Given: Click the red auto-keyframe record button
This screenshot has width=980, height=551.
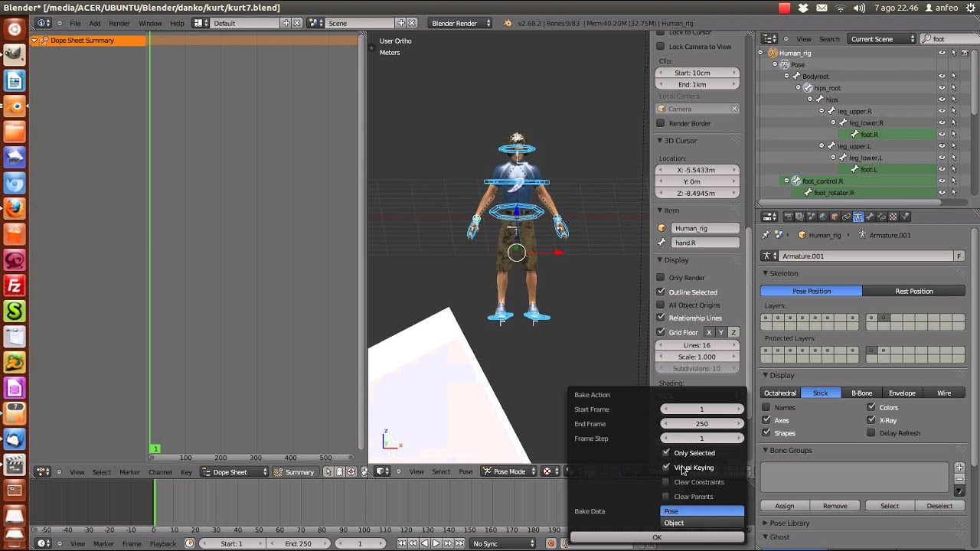Looking at the screenshot, I should click(550, 543).
